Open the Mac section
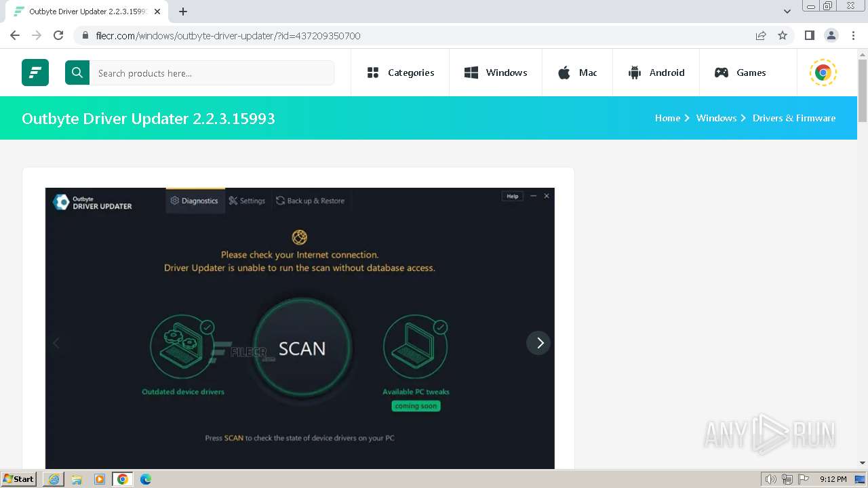 point(577,73)
